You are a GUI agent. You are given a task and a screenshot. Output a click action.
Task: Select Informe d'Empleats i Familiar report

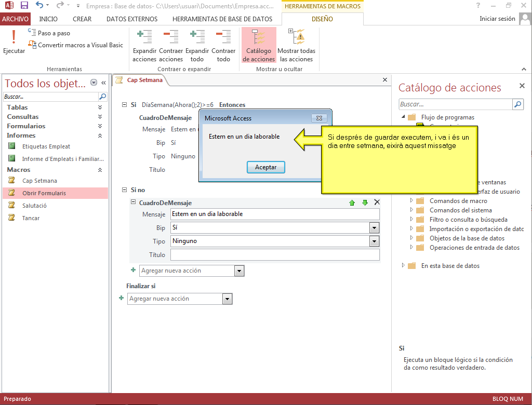coord(63,159)
